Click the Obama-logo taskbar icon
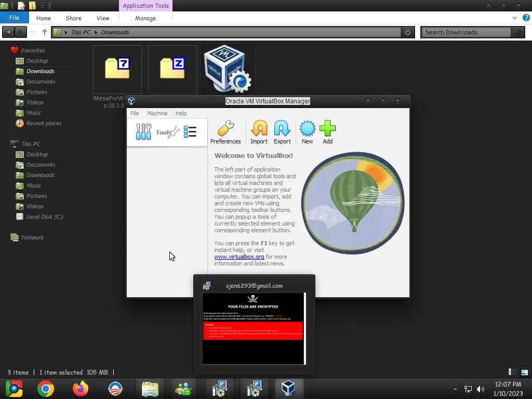 (115, 389)
